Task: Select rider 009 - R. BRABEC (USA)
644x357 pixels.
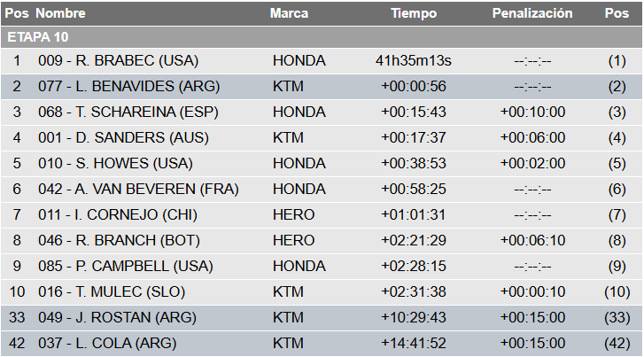Action: pos(118,61)
